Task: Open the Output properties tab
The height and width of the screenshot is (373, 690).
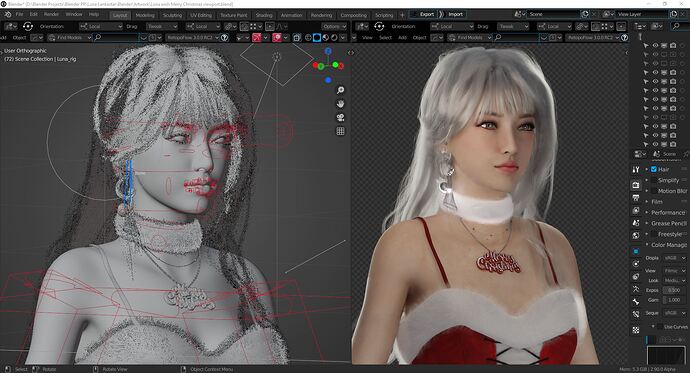Action: pyautogui.click(x=636, y=198)
